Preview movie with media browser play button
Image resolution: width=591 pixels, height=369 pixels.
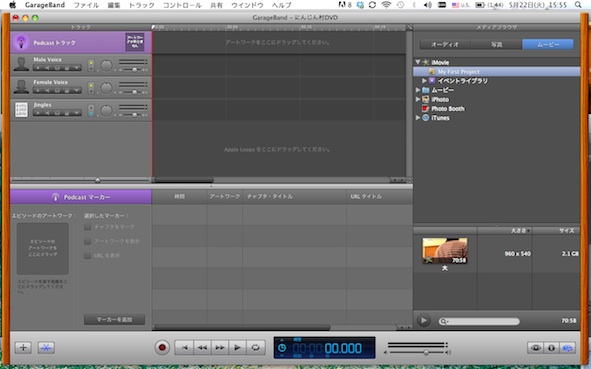423,320
